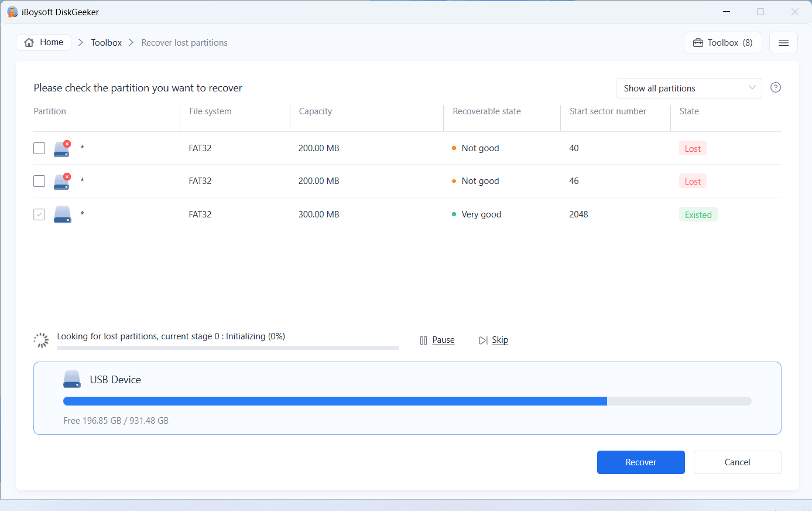Click the FAT32 cell in the 2048 row
The image size is (812, 511).
pos(200,214)
